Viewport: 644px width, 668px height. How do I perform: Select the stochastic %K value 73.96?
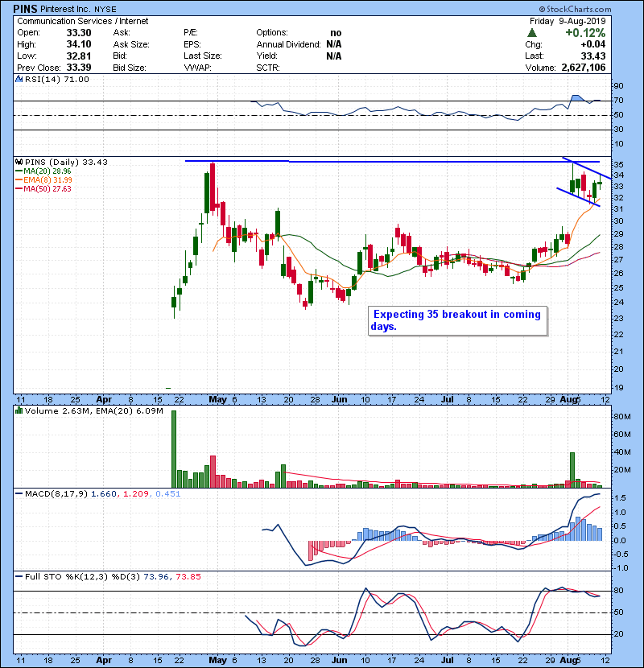156,577
